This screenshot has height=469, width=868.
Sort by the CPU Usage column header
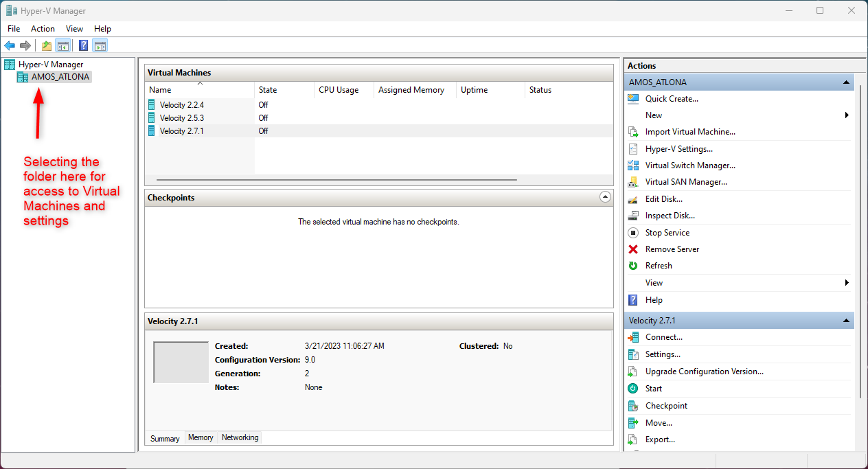[x=344, y=90]
